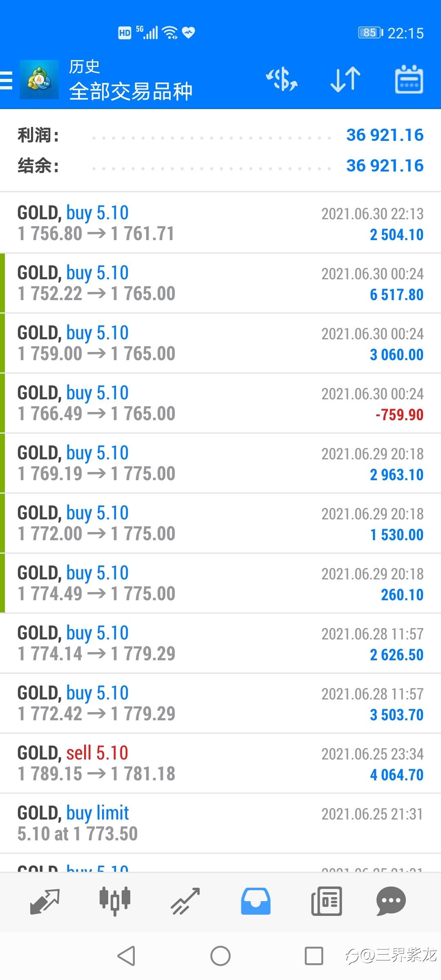Open the GOLD buy limit pending order

coord(220,823)
